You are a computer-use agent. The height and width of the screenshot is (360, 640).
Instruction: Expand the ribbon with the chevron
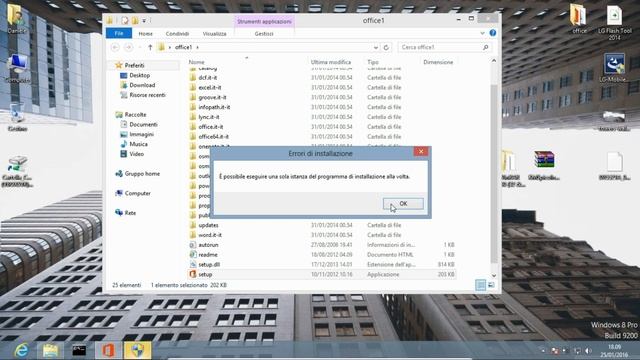click(x=482, y=33)
